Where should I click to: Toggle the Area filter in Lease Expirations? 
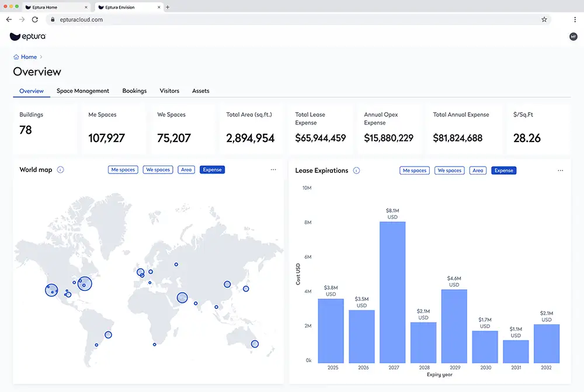478,170
